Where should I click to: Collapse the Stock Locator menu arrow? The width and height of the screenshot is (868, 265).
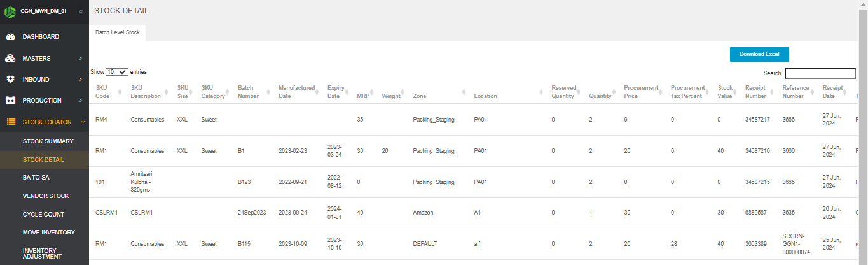click(82, 122)
